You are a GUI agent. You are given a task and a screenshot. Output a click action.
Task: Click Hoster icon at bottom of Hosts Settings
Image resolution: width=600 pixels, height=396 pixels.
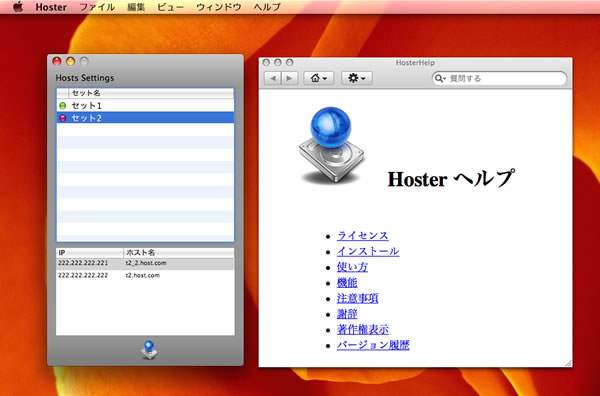pyautogui.click(x=149, y=350)
